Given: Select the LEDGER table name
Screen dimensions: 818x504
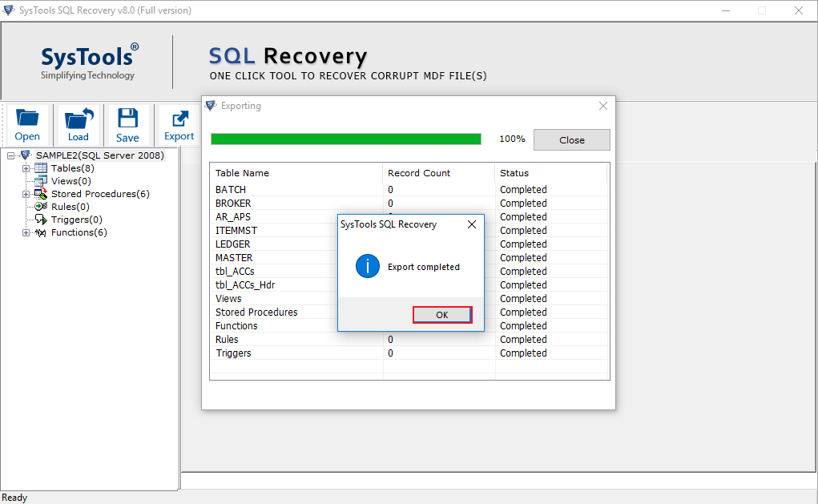Looking at the screenshot, I should (x=232, y=244).
